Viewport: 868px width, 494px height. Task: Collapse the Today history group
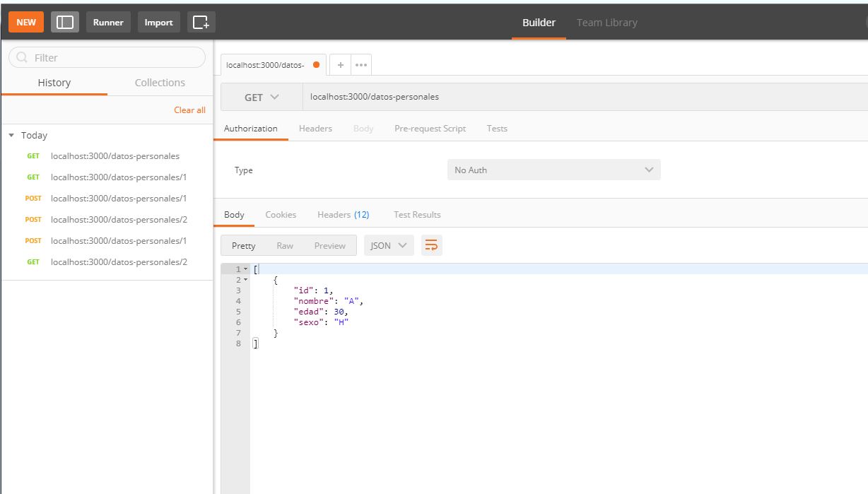point(11,135)
